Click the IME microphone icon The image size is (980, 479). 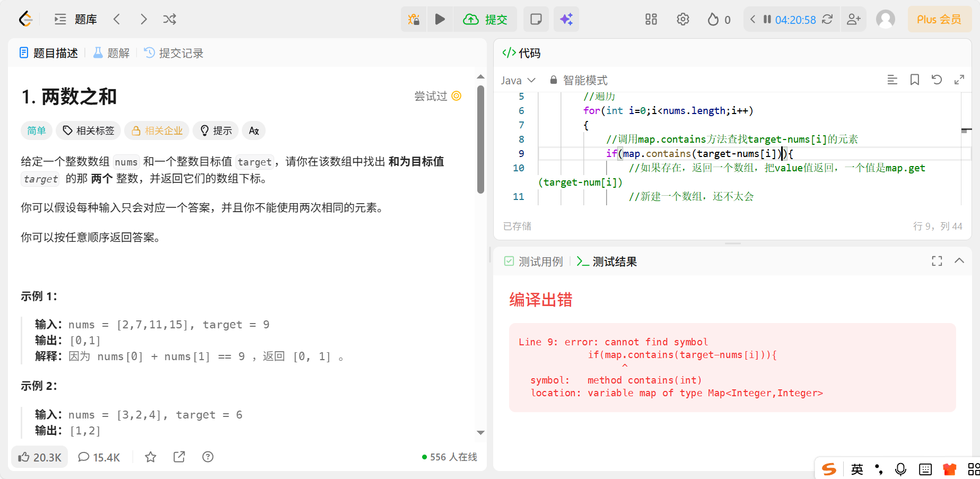tap(900, 469)
